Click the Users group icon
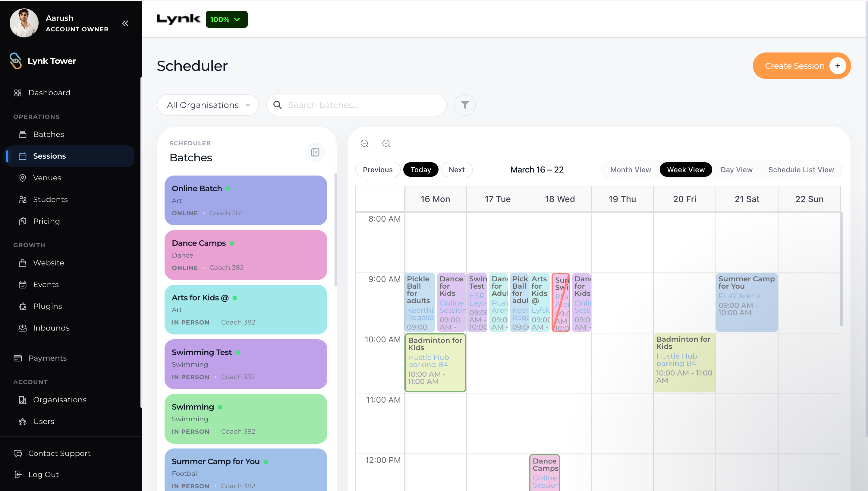Image resolution: width=868 pixels, height=491 pixels. (23, 422)
